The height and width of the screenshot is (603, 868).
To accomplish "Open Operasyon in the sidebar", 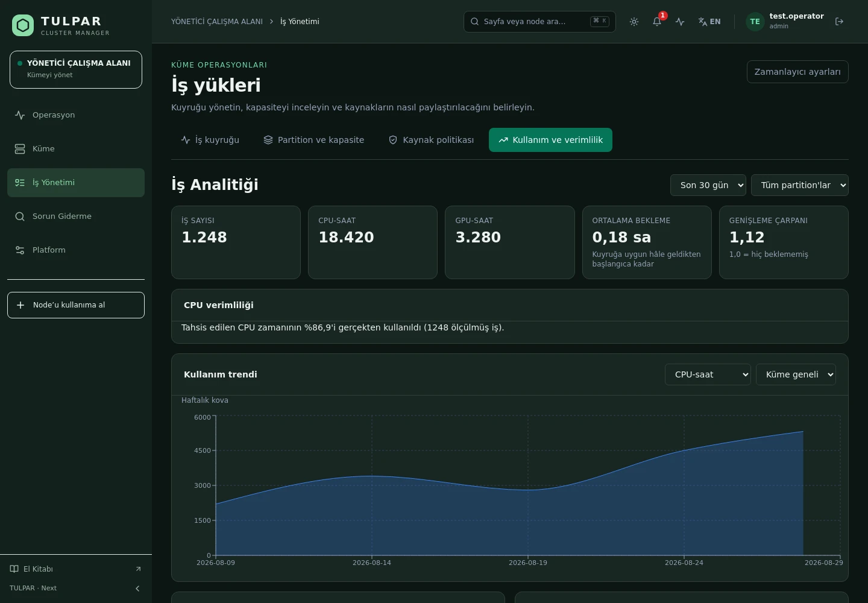I will coord(76,115).
